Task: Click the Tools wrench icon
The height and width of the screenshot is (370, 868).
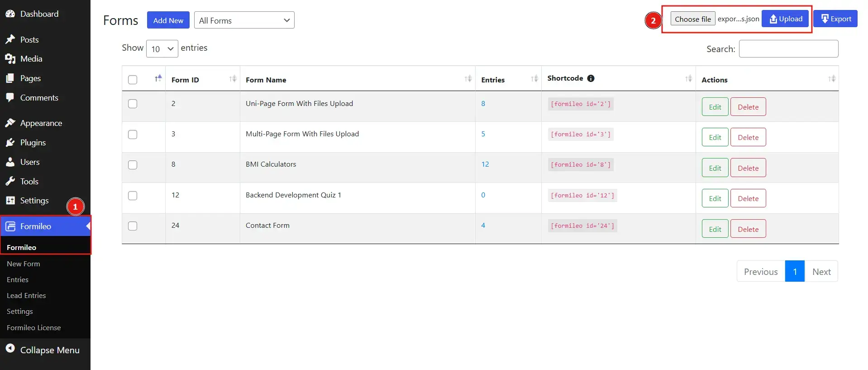Action: point(10,181)
